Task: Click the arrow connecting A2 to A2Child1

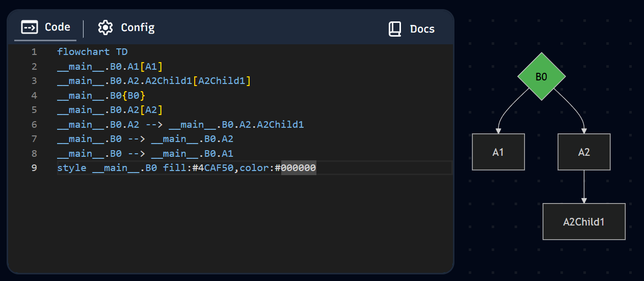Action: click(x=584, y=186)
